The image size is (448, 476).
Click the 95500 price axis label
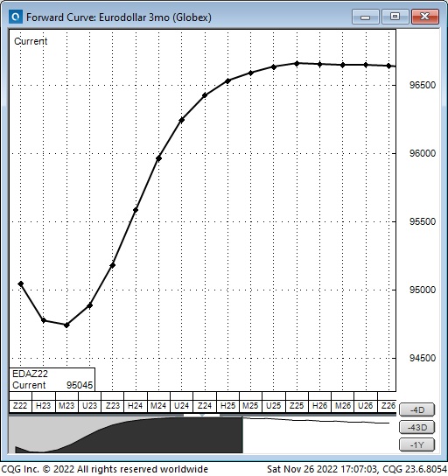(423, 221)
